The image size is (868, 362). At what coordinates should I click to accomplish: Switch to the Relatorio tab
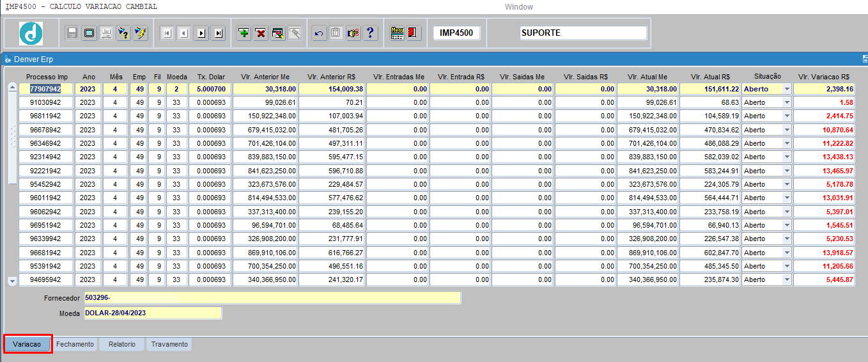pyautogui.click(x=121, y=344)
